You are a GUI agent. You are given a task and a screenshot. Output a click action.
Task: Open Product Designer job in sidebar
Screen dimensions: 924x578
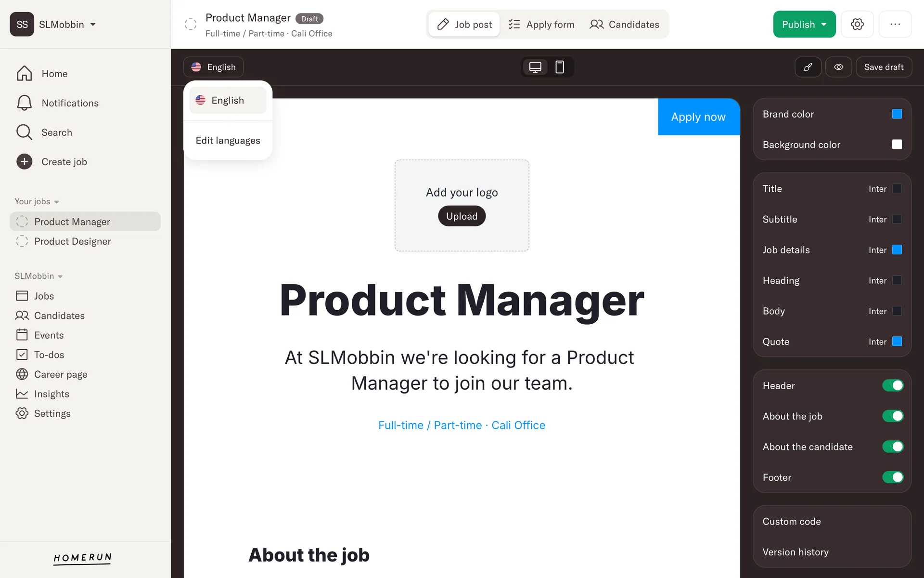(72, 241)
